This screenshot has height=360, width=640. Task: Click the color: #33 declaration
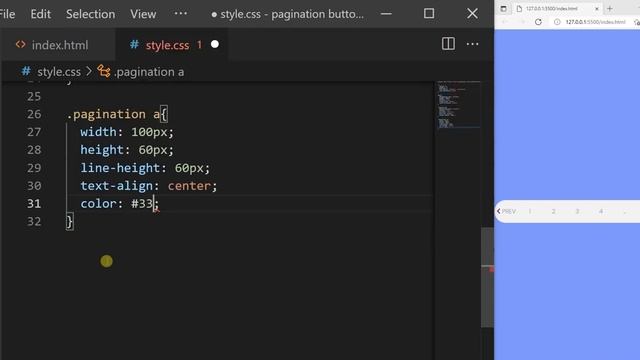tap(119, 204)
